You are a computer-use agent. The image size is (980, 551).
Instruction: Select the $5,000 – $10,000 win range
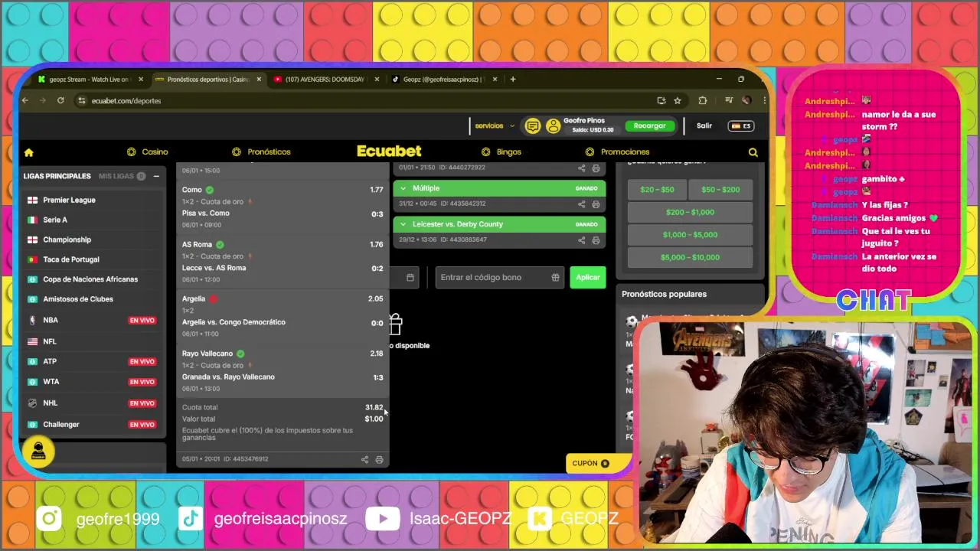coord(690,258)
